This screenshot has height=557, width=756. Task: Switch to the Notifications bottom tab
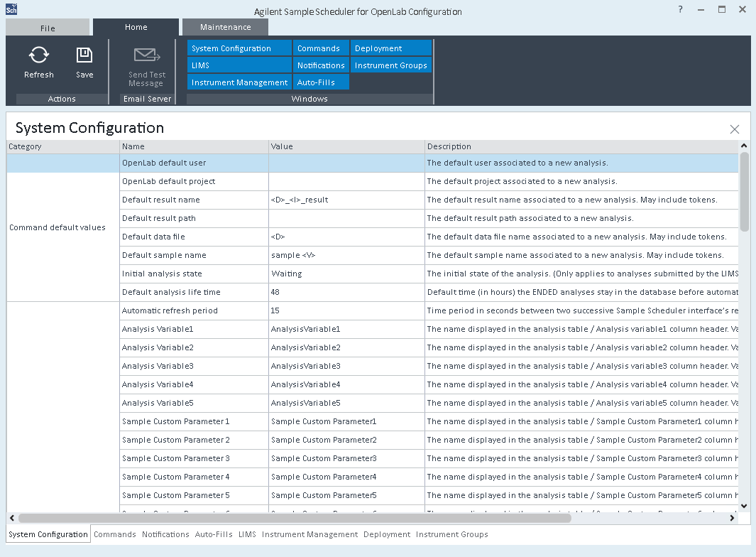165,534
